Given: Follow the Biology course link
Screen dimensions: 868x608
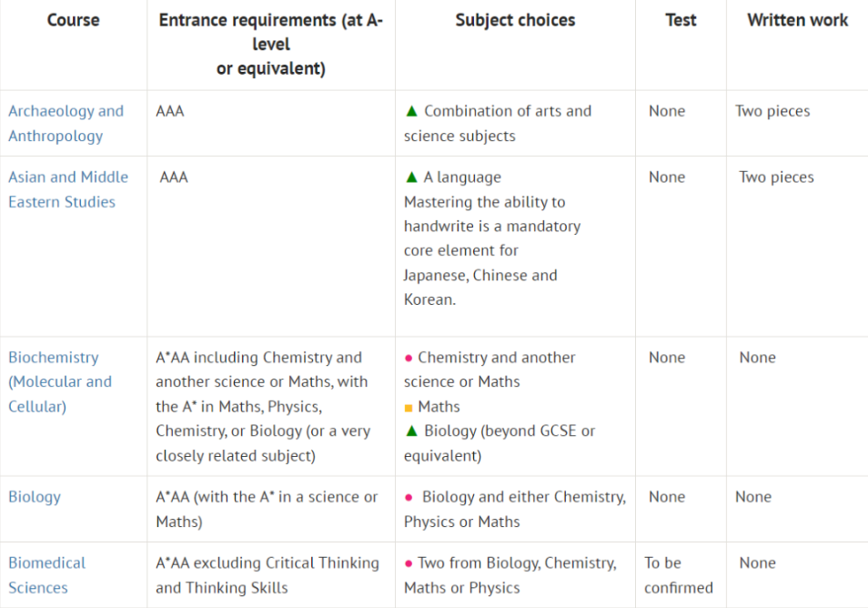Looking at the screenshot, I should (x=35, y=497).
